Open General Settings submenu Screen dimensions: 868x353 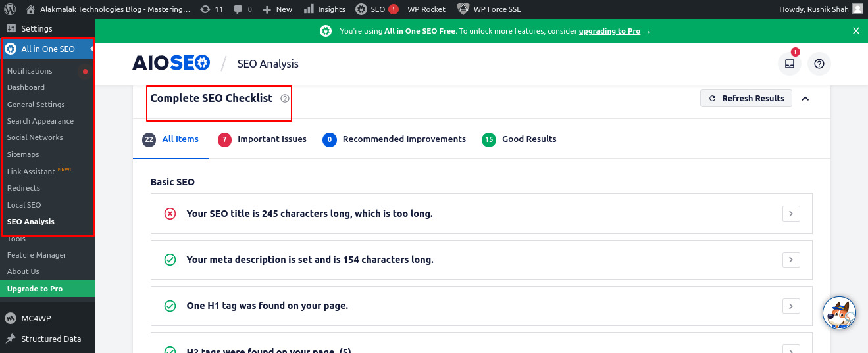point(36,105)
